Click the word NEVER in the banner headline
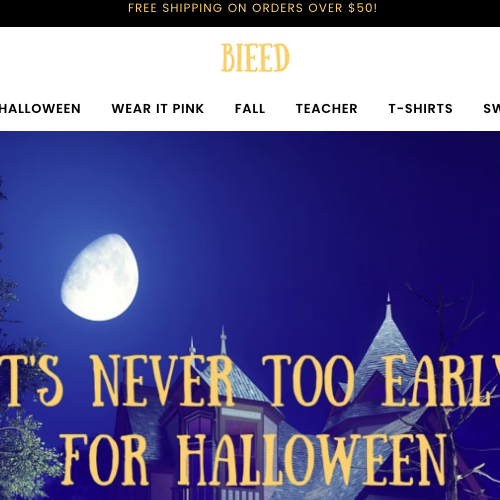The image size is (500, 500). point(162,381)
